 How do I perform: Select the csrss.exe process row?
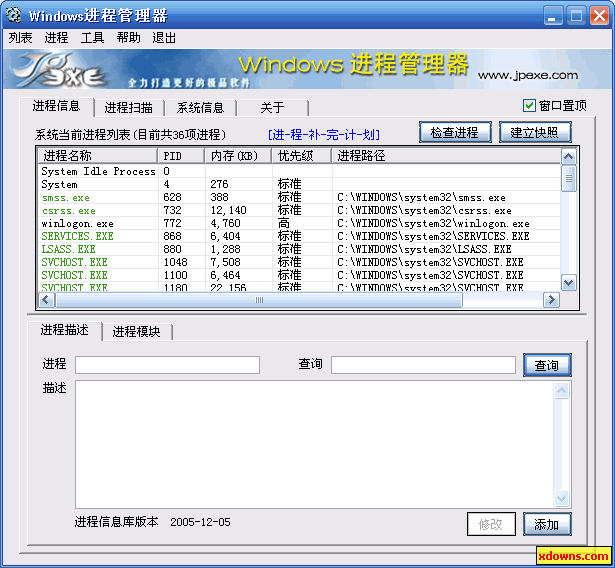pyautogui.click(x=299, y=210)
